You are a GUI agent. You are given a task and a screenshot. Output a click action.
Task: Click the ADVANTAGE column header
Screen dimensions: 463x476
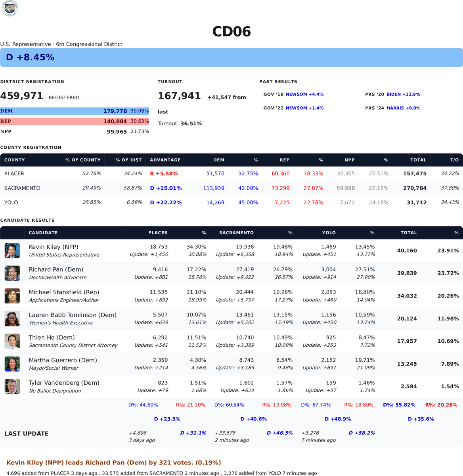(165, 160)
